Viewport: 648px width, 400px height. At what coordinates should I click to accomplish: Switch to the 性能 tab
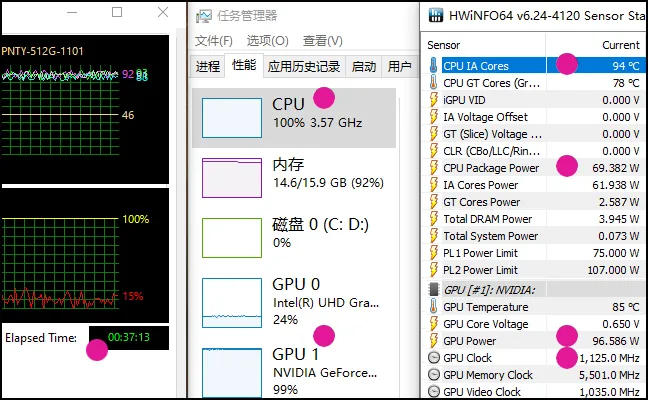pos(244,65)
